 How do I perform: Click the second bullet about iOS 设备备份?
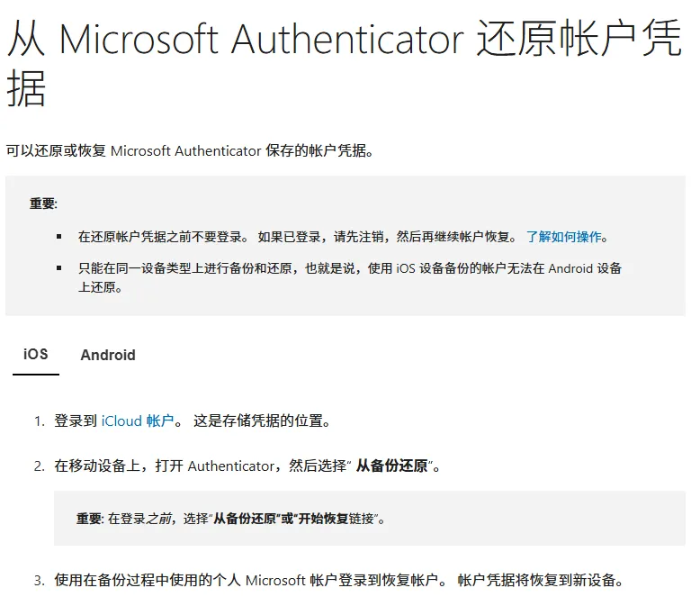pos(351,268)
